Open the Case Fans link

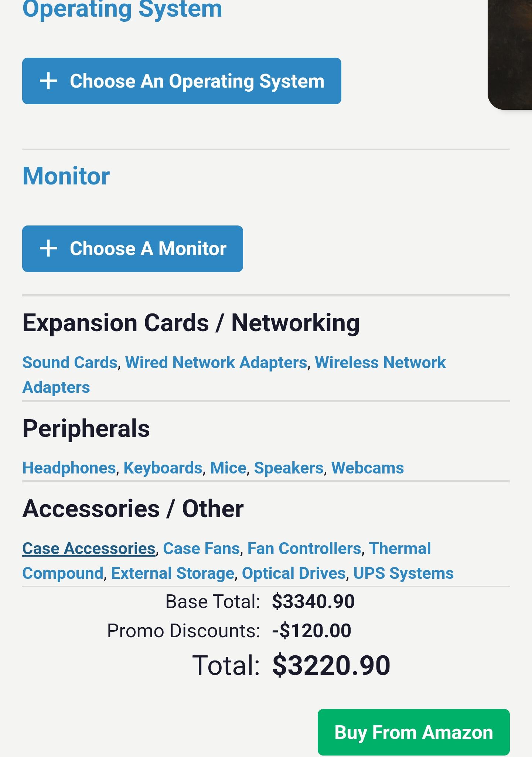pos(201,549)
